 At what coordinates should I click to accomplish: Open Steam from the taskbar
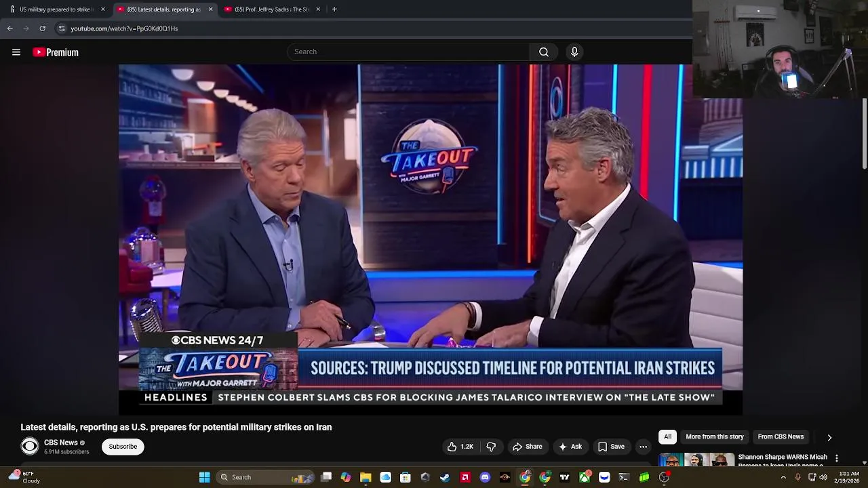(445, 477)
